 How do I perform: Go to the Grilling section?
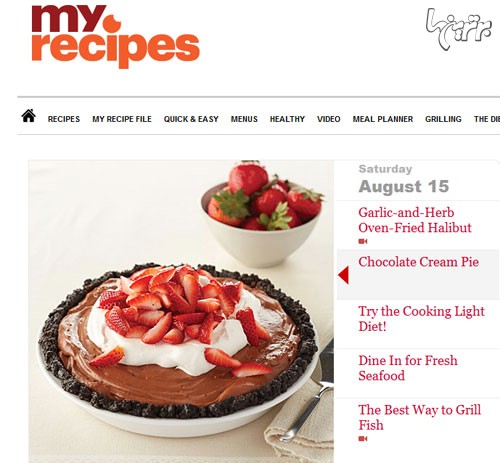(x=443, y=119)
